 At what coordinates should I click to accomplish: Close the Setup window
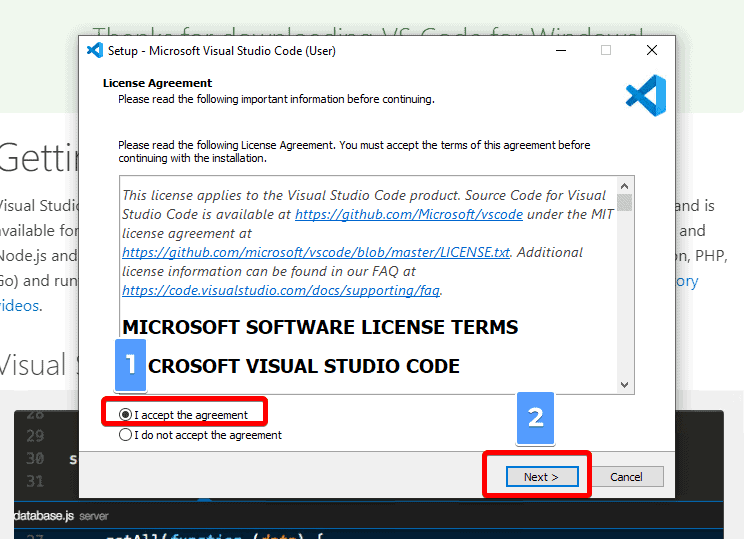tap(652, 50)
